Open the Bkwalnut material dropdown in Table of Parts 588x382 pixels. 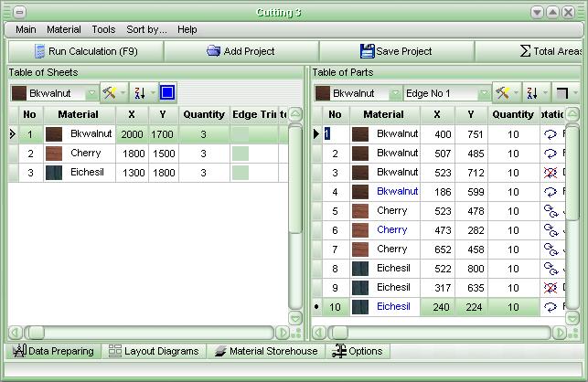(395, 93)
